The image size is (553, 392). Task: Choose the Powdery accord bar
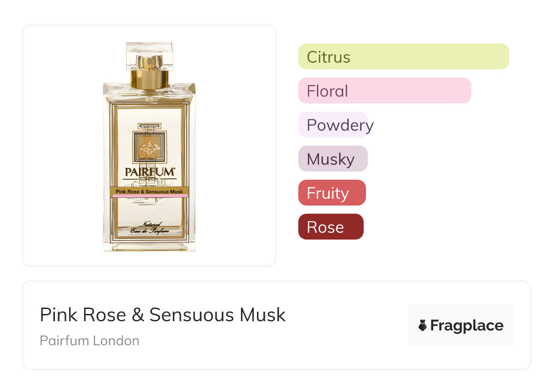pyautogui.click(x=333, y=125)
